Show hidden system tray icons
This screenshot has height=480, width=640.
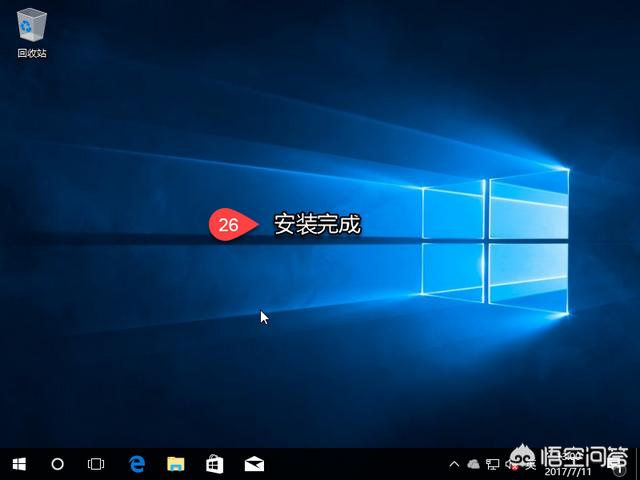point(454,464)
